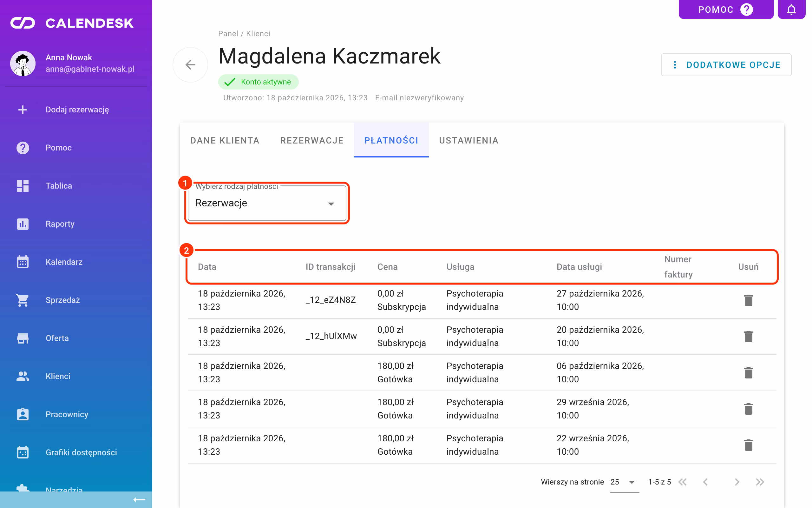Viewport: 812px width, 508px height.
Task: Delete payment for 22 września 2026 service
Action: pos(748,445)
